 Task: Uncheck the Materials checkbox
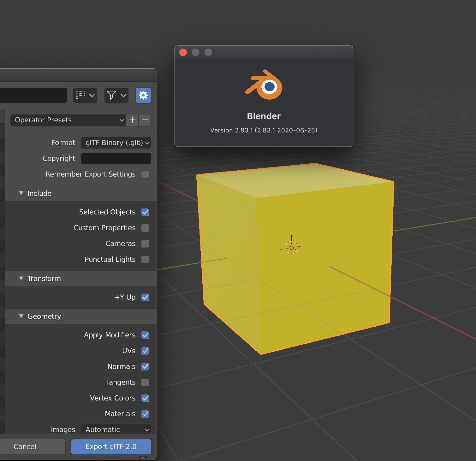(145, 414)
